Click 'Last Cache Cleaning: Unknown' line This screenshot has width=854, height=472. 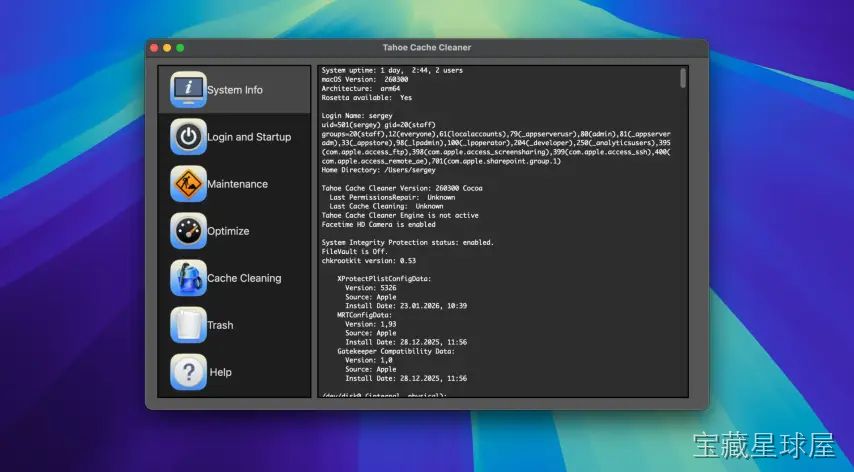(386, 206)
